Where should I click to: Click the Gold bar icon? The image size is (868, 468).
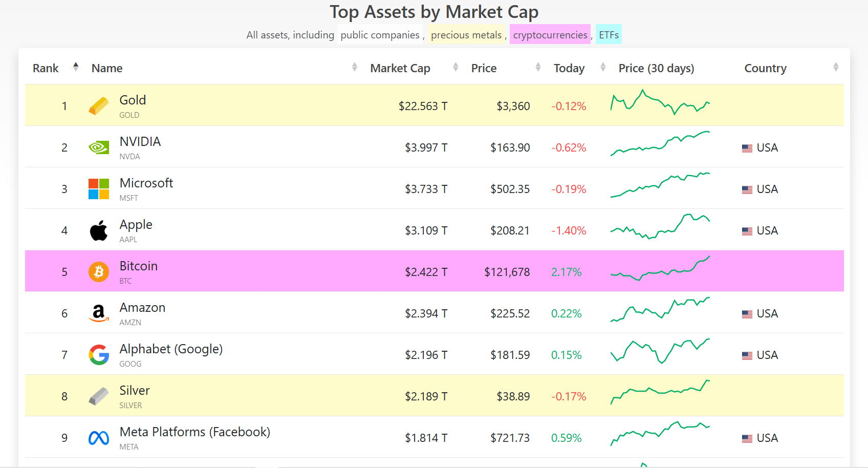click(x=99, y=106)
